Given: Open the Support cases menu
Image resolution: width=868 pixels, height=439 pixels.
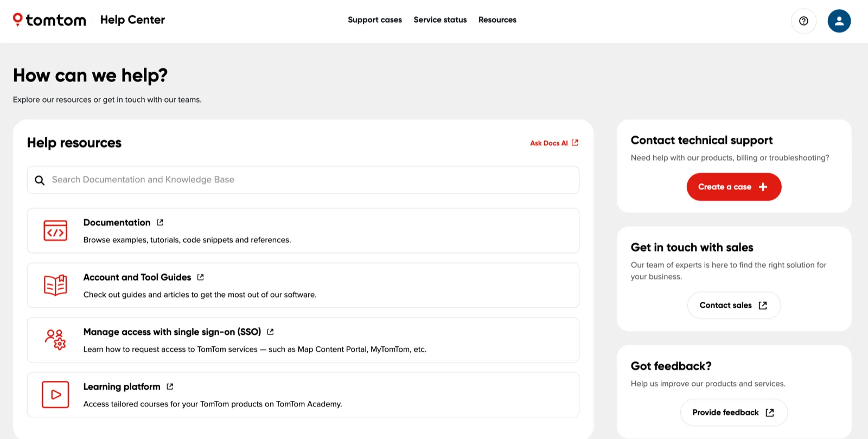Looking at the screenshot, I should tap(375, 20).
